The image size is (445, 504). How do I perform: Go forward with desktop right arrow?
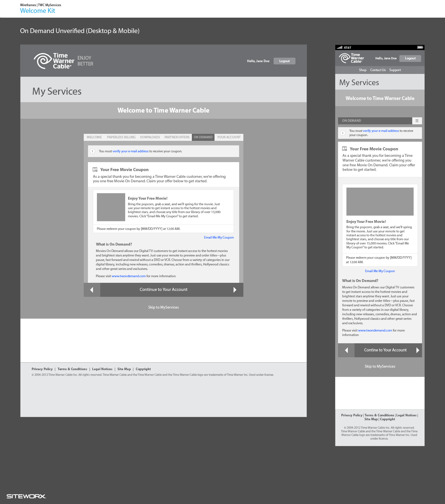pyautogui.click(x=235, y=290)
